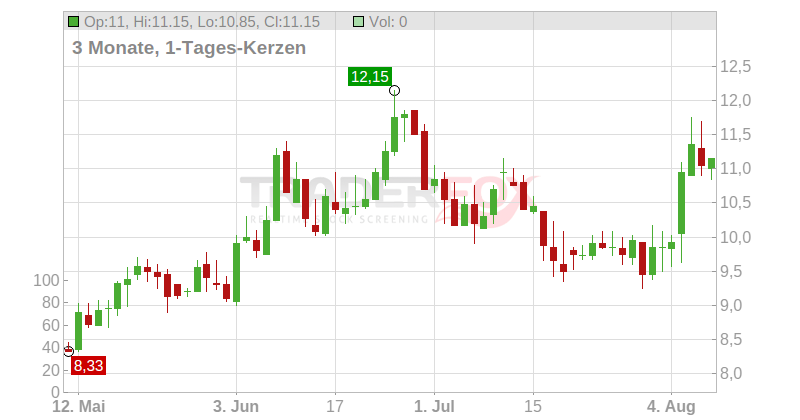Click the 40 volume axis value

click(51, 348)
